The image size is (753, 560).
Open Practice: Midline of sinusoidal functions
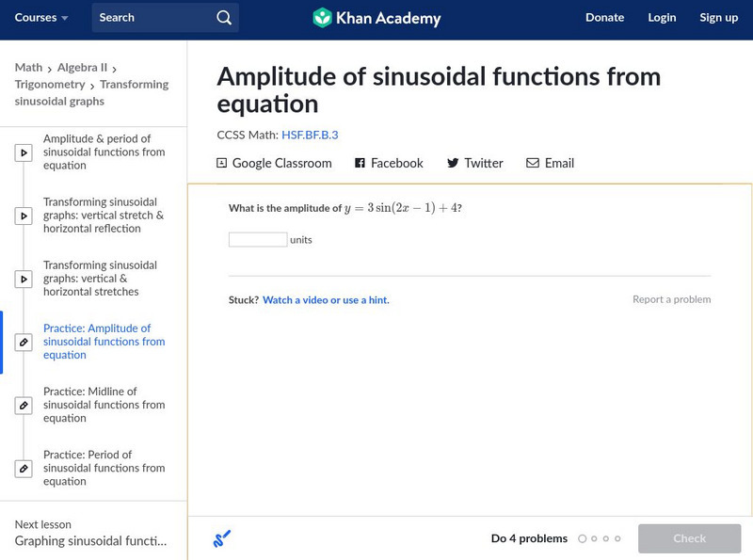point(104,405)
